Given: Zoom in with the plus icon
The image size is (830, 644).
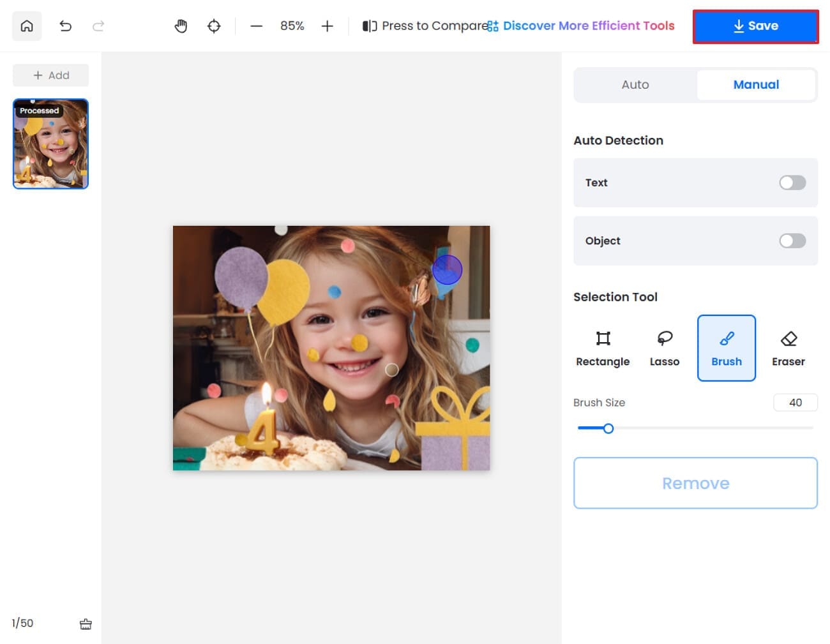Looking at the screenshot, I should 327,26.
